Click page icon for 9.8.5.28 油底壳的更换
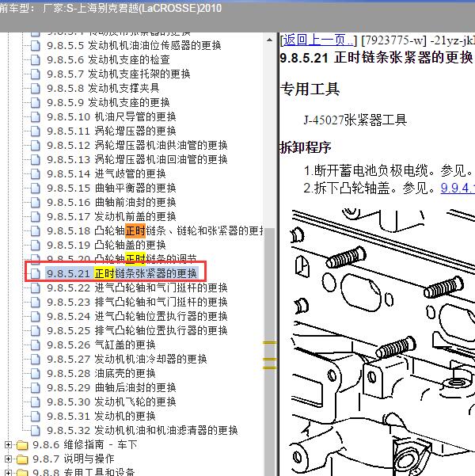This screenshot has height=476, width=475. (36, 373)
